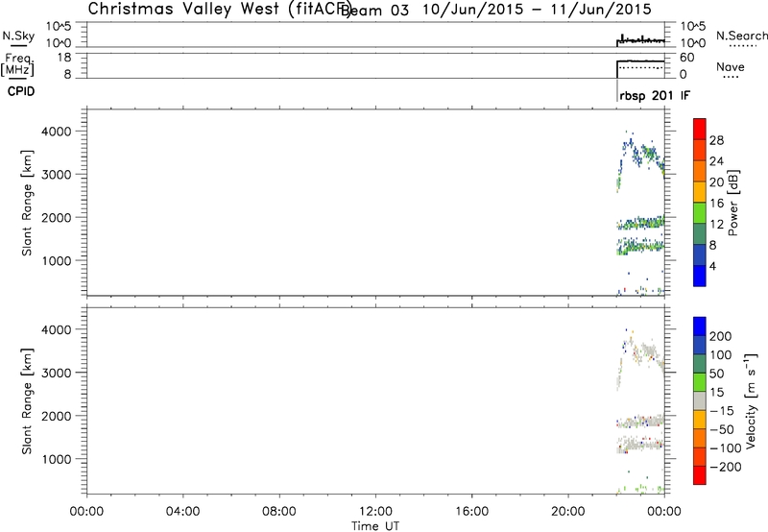Click the Velocity [m s-1] colorbar title
The height and width of the screenshot is (532, 768).
click(x=751, y=400)
